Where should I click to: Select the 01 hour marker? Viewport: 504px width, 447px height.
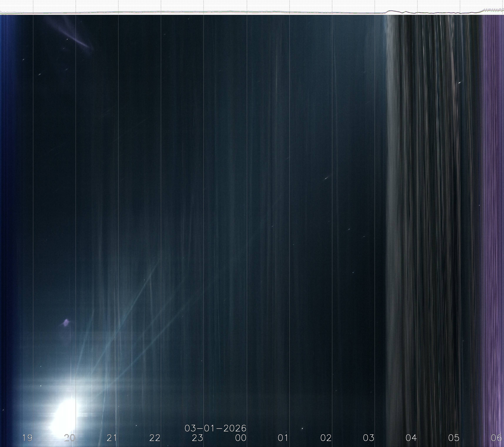[283, 438]
